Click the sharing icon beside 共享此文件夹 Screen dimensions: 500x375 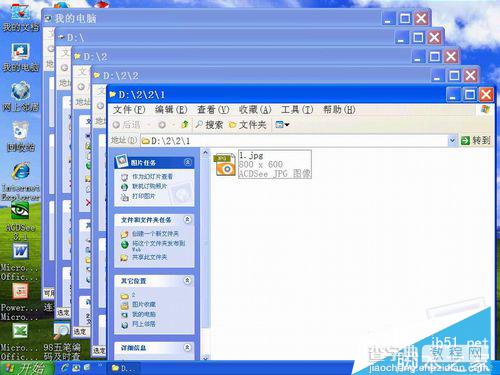click(125, 258)
